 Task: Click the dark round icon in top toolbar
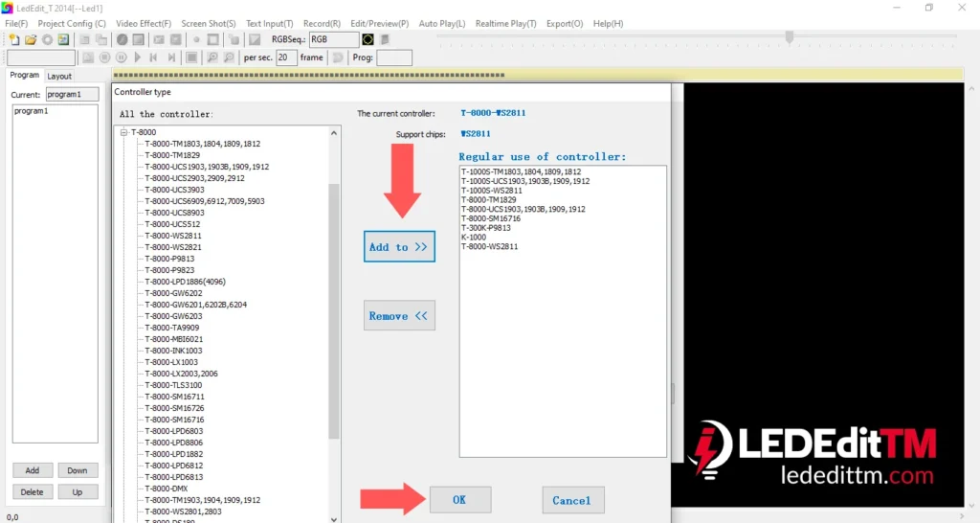(x=122, y=39)
